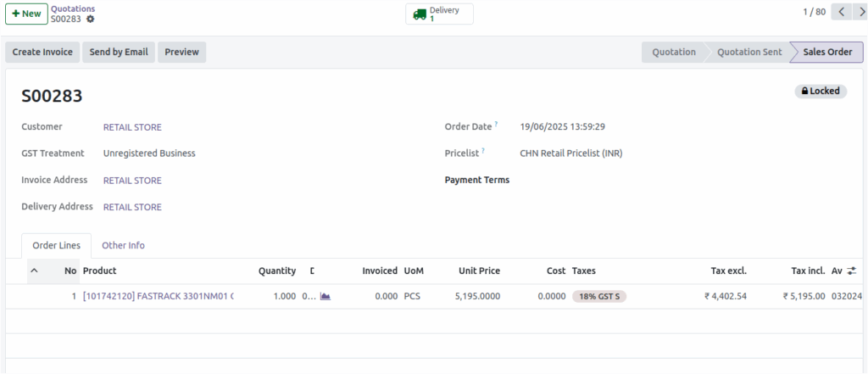The height and width of the screenshot is (374, 868).
Task: Click the gear icon next to S00283
Action: click(x=90, y=19)
